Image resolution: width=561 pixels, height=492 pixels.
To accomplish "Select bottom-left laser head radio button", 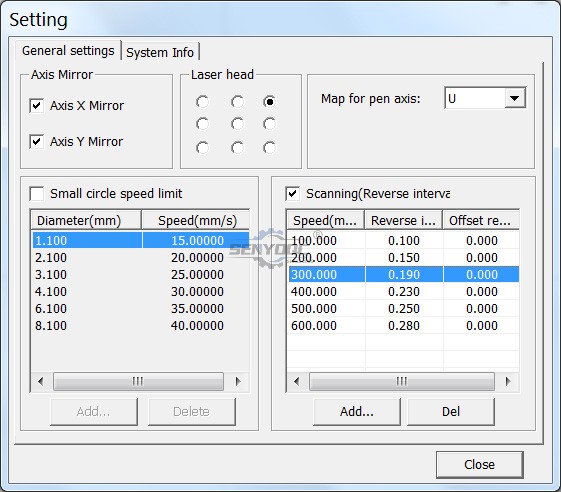I will (203, 147).
